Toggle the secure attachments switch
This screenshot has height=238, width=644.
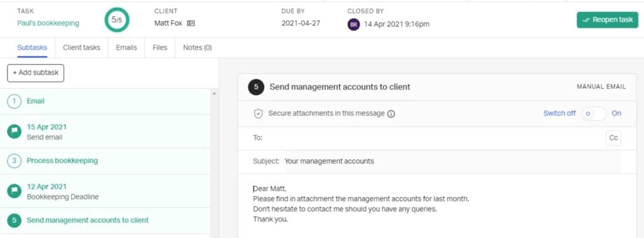coord(594,113)
